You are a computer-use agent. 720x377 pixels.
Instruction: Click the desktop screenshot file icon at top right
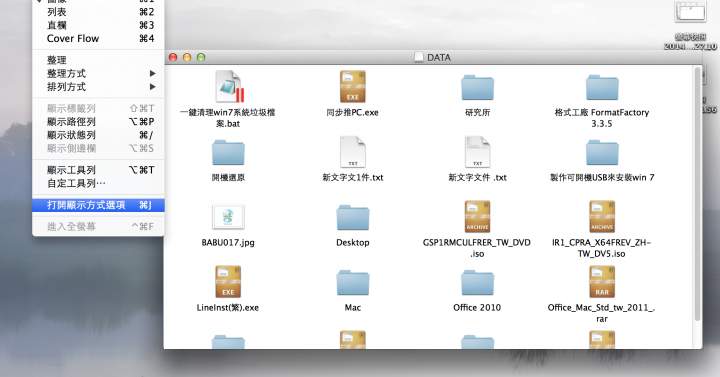coord(690,11)
